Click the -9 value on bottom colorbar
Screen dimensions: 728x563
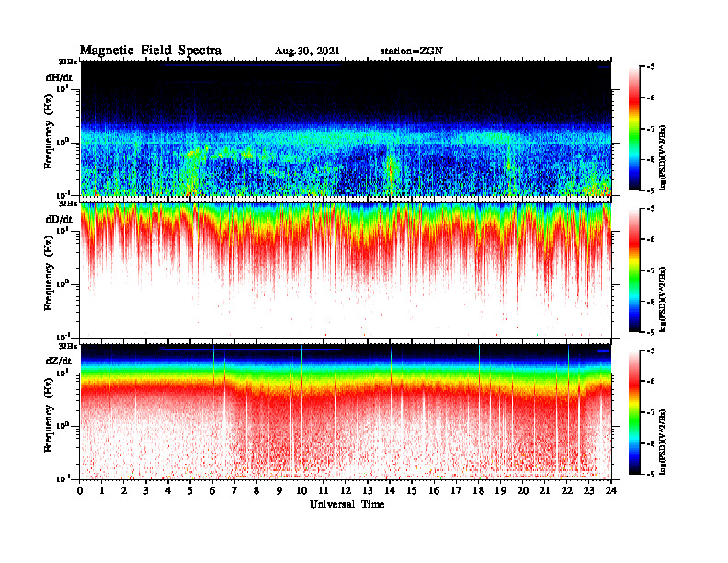click(651, 474)
